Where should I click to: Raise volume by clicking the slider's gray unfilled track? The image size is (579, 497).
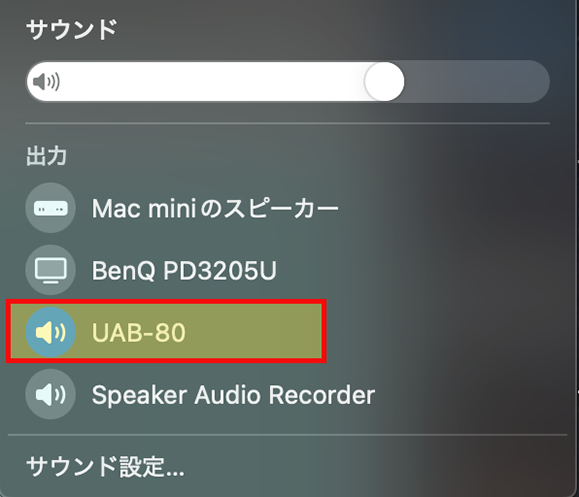tap(476, 82)
